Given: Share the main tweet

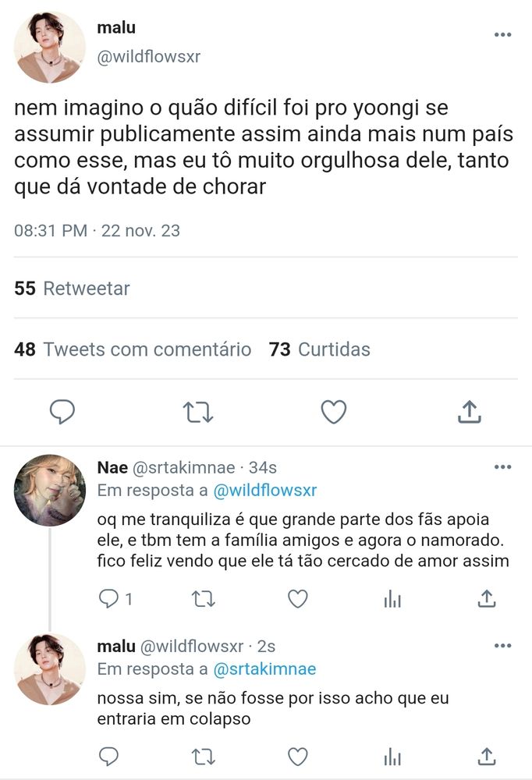Looking at the screenshot, I should coord(470,411).
